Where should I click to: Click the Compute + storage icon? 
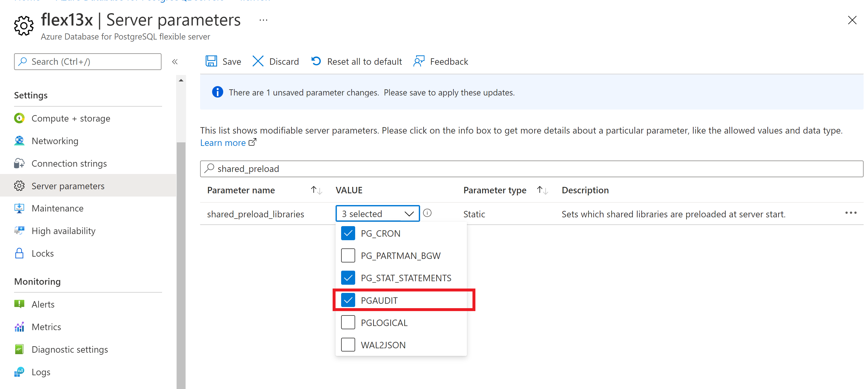coord(20,118)
